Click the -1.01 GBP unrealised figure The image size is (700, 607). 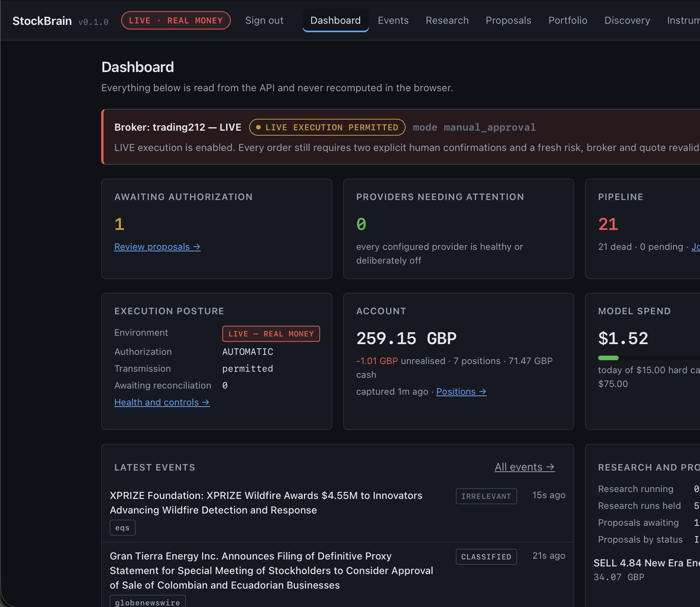377,361
